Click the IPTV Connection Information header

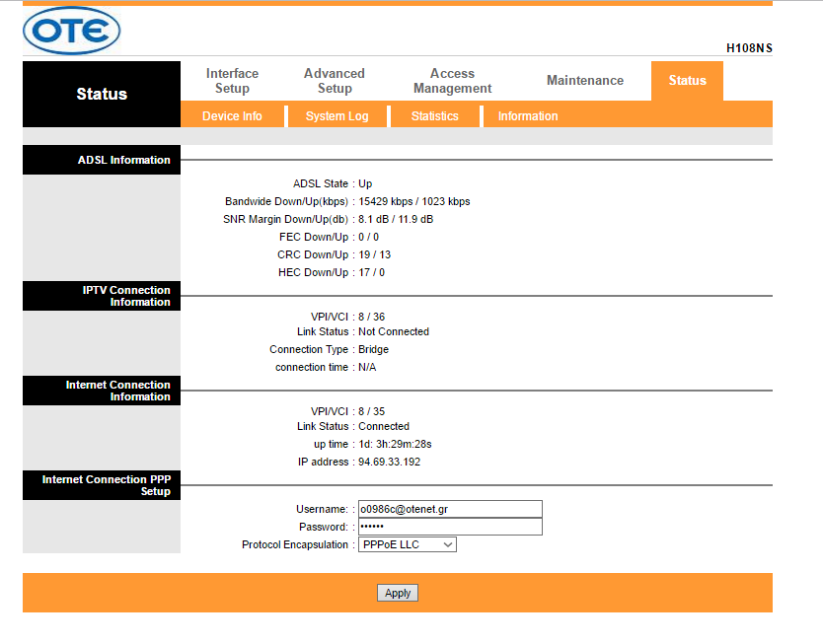coord(102,296)
